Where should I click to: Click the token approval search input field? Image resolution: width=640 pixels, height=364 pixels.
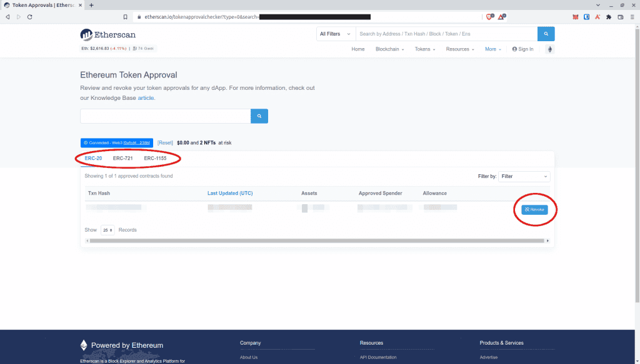pos(165,116)
